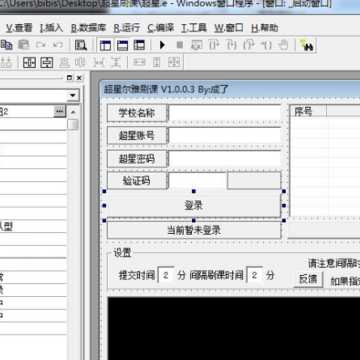Open the W.窗口 menu

pos(229,28)
